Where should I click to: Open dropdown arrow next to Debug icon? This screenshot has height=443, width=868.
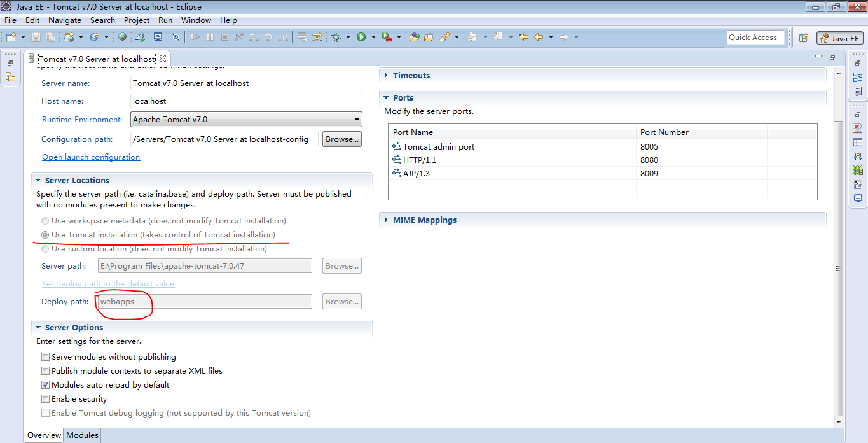[x=348, y=37]
